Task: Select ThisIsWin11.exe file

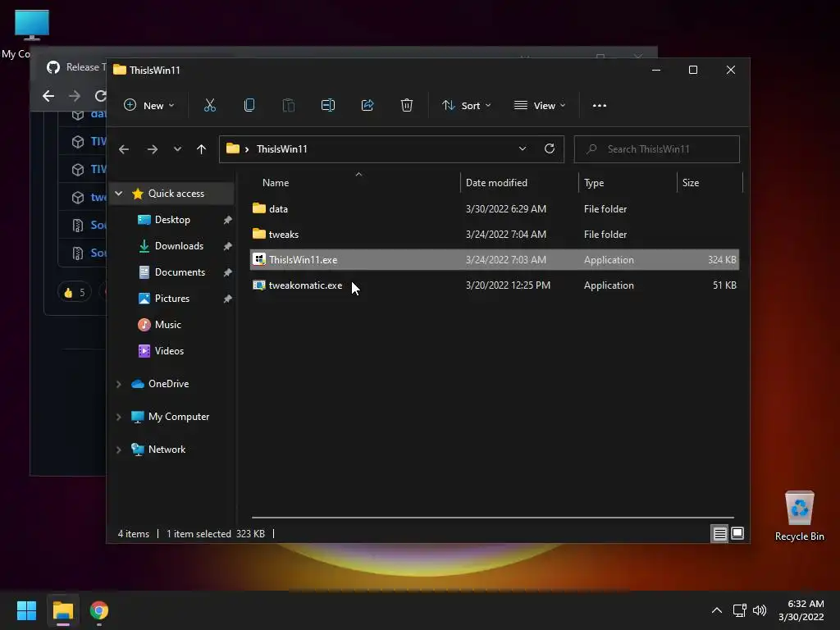Action: click(x=494, y=260)
